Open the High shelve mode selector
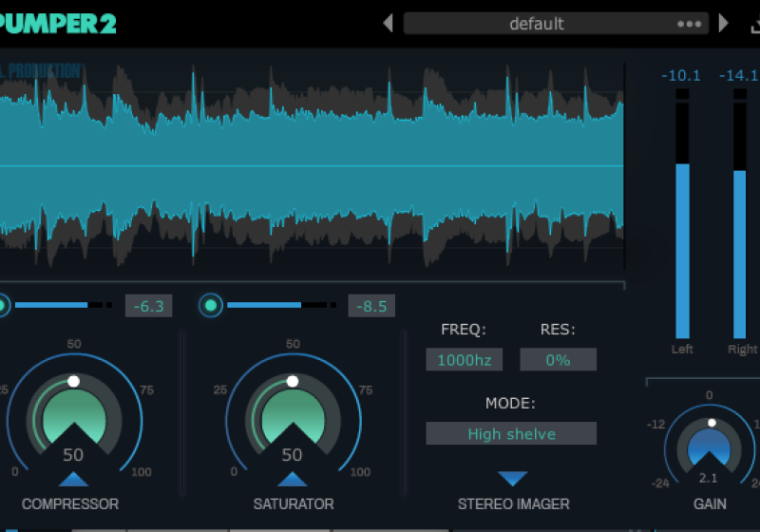Image resolution: width=760 pixels, height=532 pixels. (x=511, y=434)
